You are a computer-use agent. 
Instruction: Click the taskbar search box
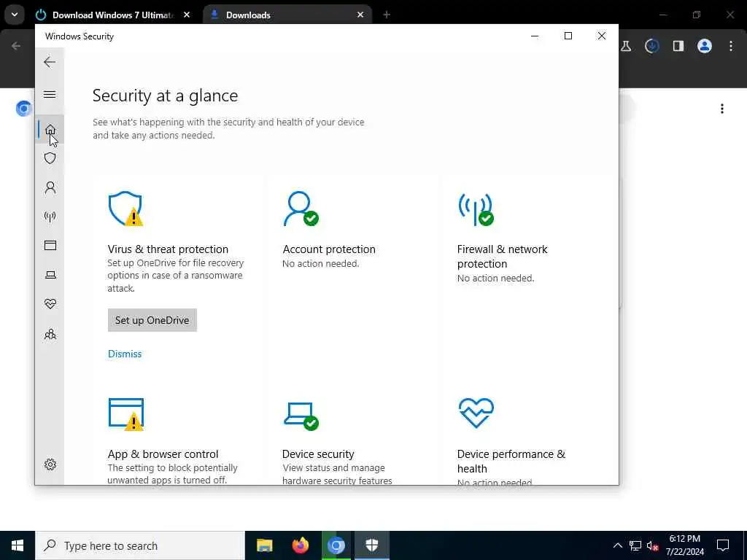point(140,545)
